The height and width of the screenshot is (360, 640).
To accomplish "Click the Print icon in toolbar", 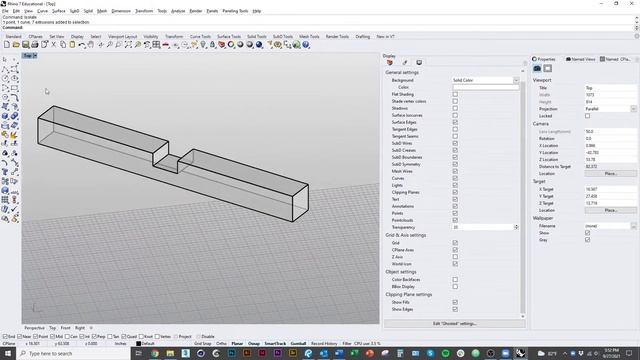I will click(x=35, y=45).
